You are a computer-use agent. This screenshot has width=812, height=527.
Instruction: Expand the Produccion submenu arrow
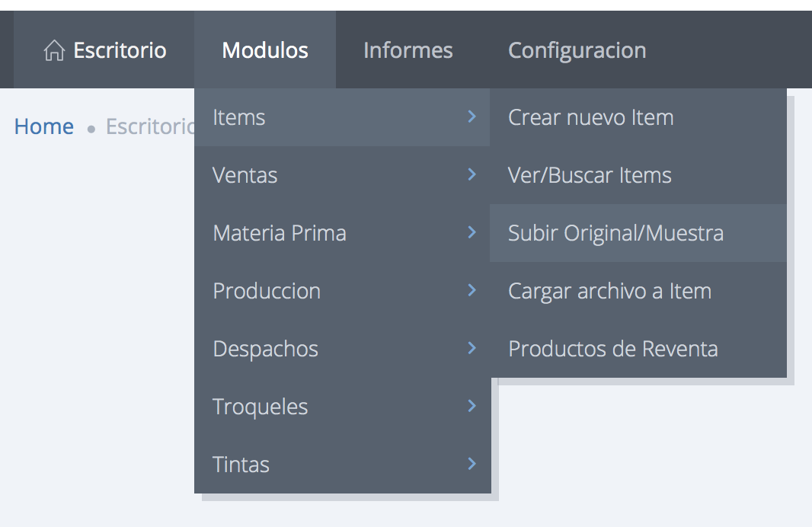(472, 290)
